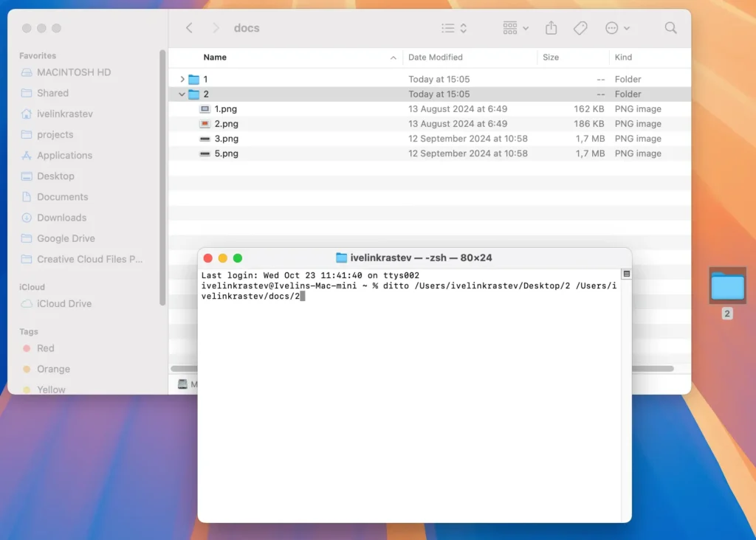Viewport: 756px width, 540px height.
Task: Click the file name 5.png
Action: [x=227, y=153]
